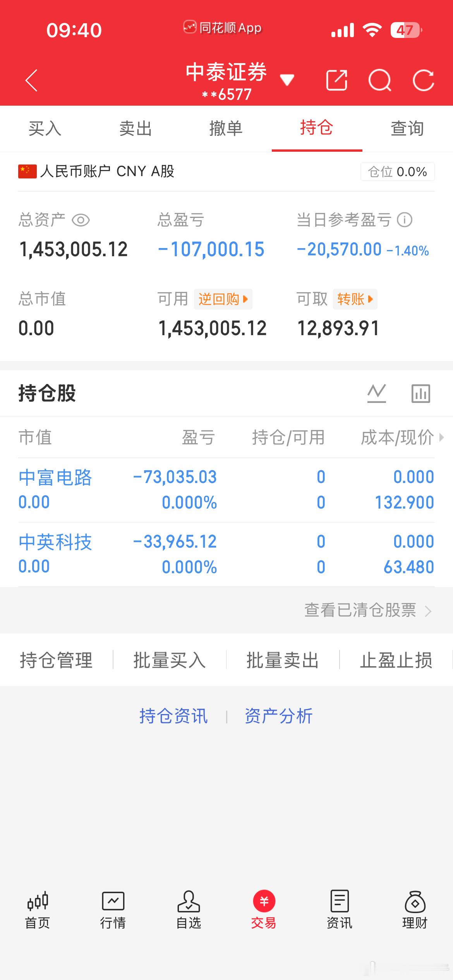Open the 资产分析 link

(279, 716)
